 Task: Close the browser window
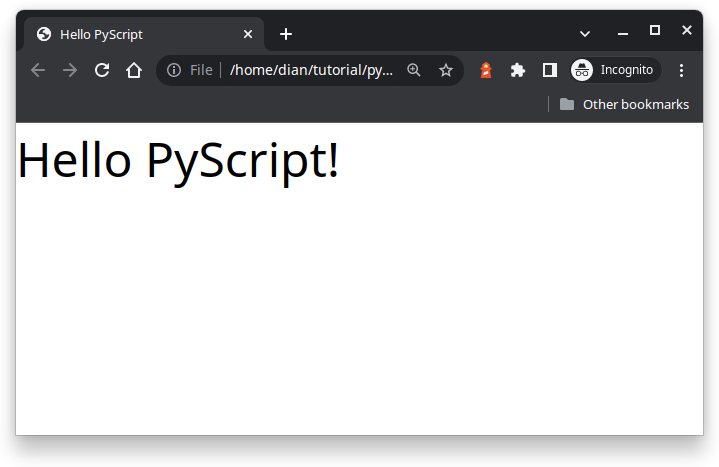[686, 30]
